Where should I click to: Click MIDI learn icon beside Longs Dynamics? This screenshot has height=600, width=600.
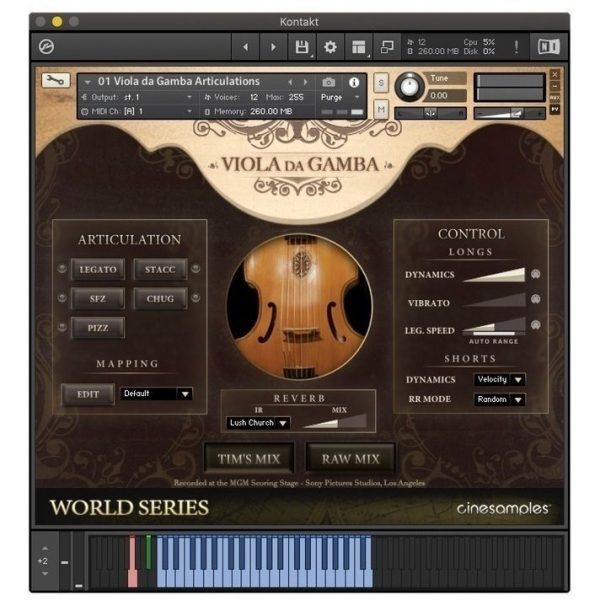pos(536,274)
